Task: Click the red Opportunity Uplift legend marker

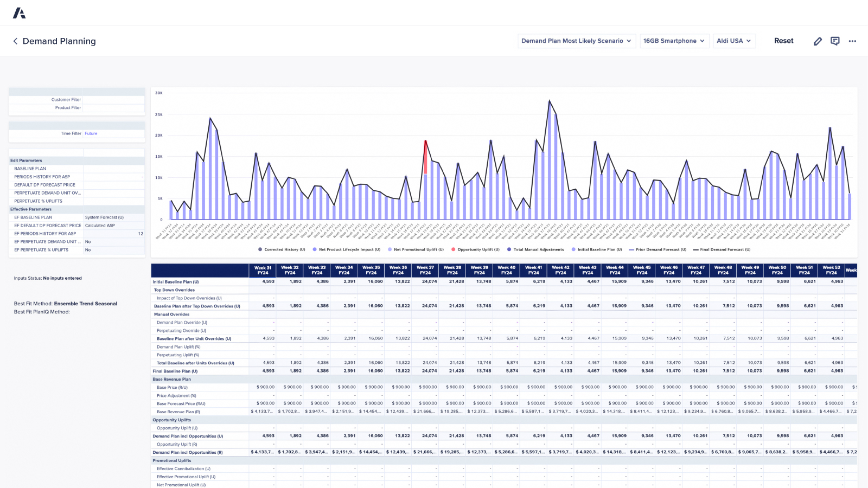Action: pos(454,249)
